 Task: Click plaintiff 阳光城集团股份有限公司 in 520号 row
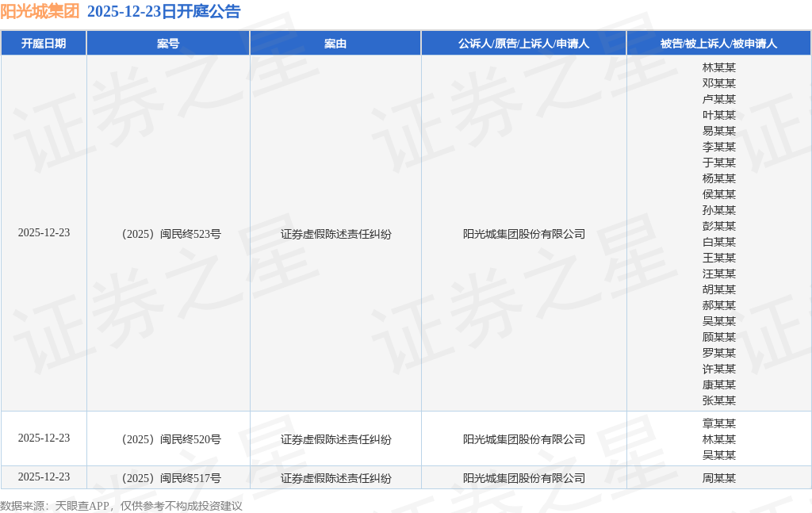(524, 439)
